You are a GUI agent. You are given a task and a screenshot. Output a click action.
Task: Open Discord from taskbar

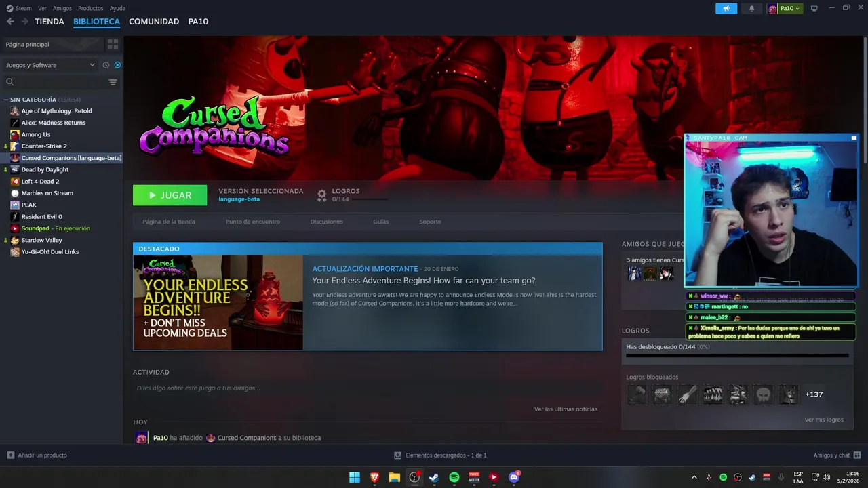(514, 477)
